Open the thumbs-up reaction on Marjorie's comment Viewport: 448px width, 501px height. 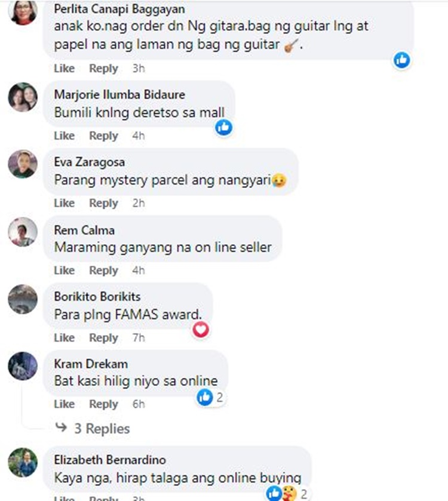(223, 127)
